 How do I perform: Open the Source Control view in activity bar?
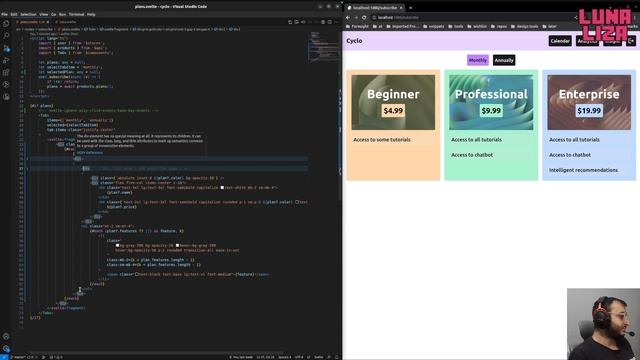coord(6,48)
